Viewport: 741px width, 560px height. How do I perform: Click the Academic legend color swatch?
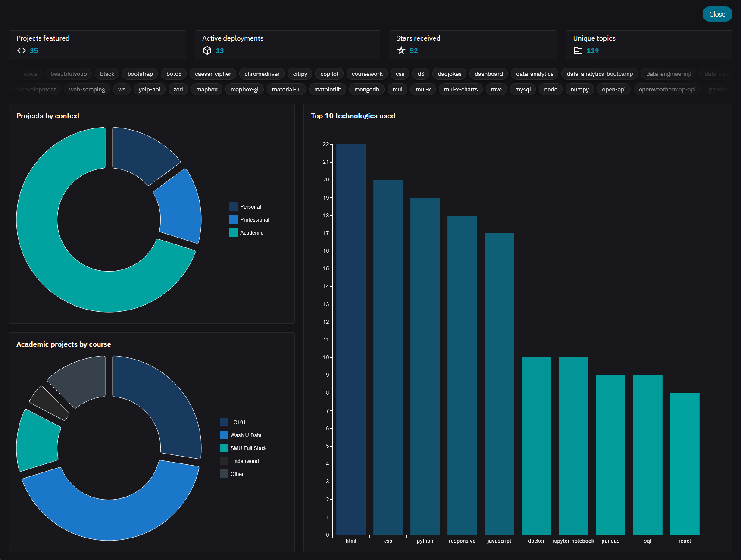pyautogui.click(x=234, y=232)
